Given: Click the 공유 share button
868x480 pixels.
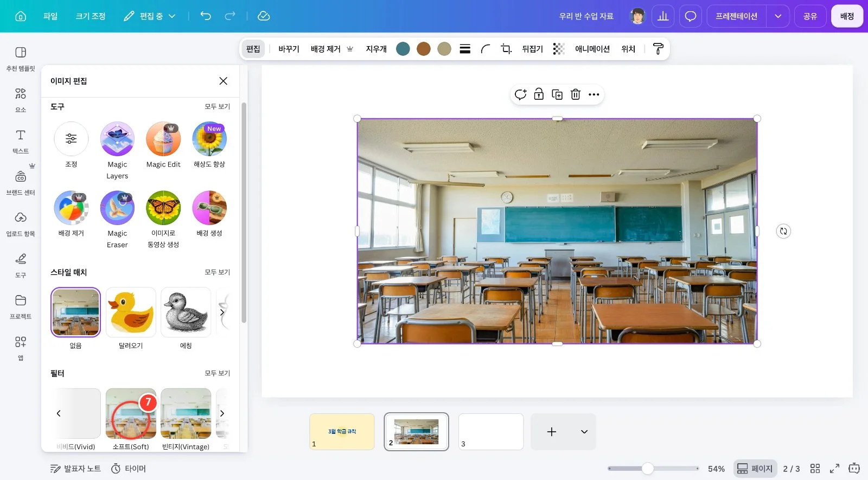Looking at the screenshot, I should (x=810, y=16).
